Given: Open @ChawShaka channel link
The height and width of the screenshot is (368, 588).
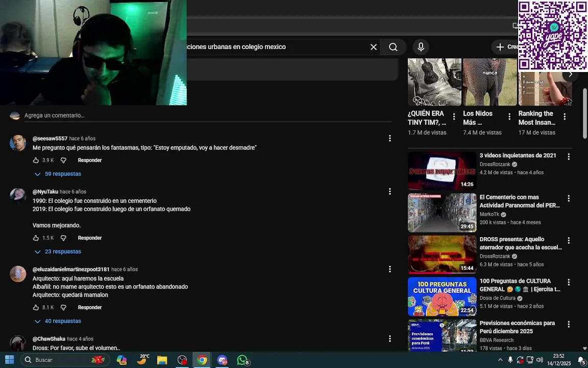Looking at the screenshot, I should [x=49, y=339].
